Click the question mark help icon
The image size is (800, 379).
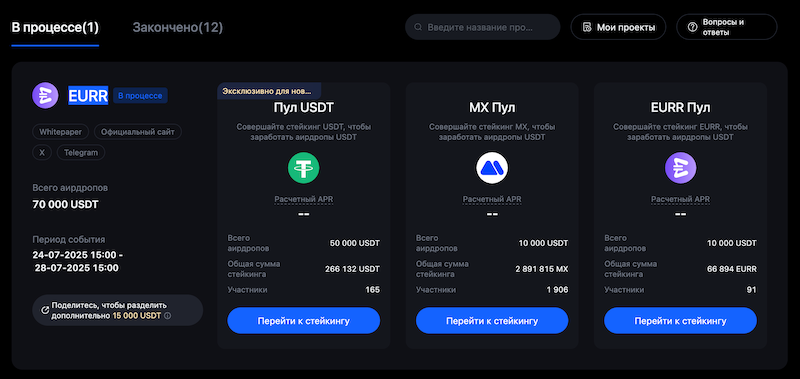pyautogui.click(x=692, y=27)
